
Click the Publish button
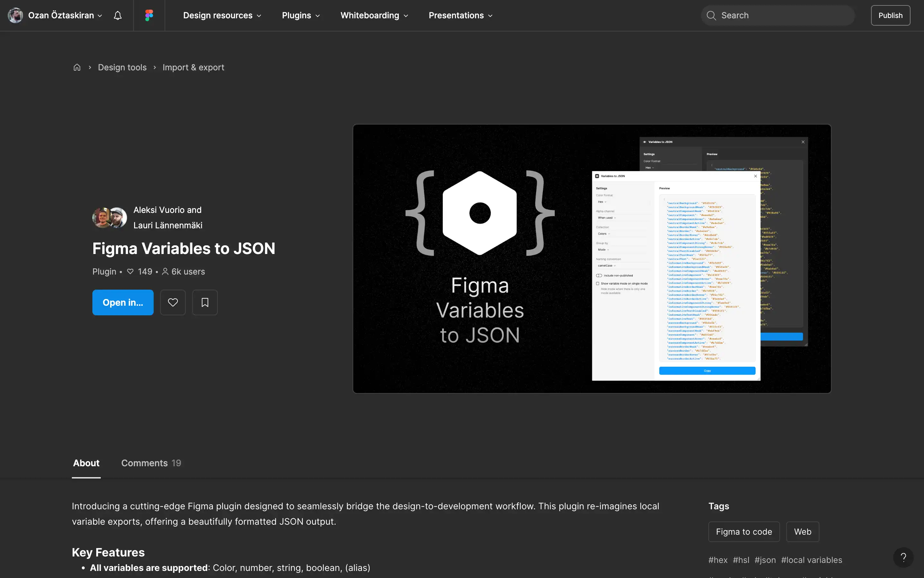890,15
